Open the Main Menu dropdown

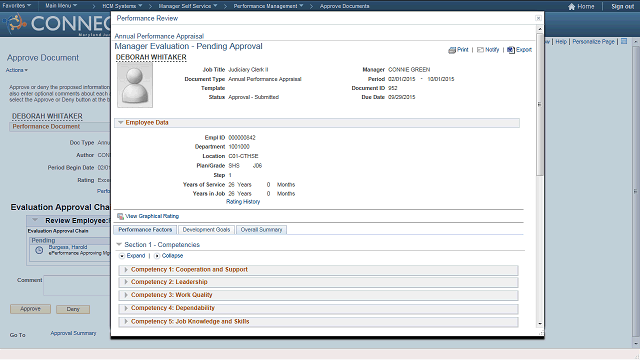pyautogui.click(x=61, y=6)
